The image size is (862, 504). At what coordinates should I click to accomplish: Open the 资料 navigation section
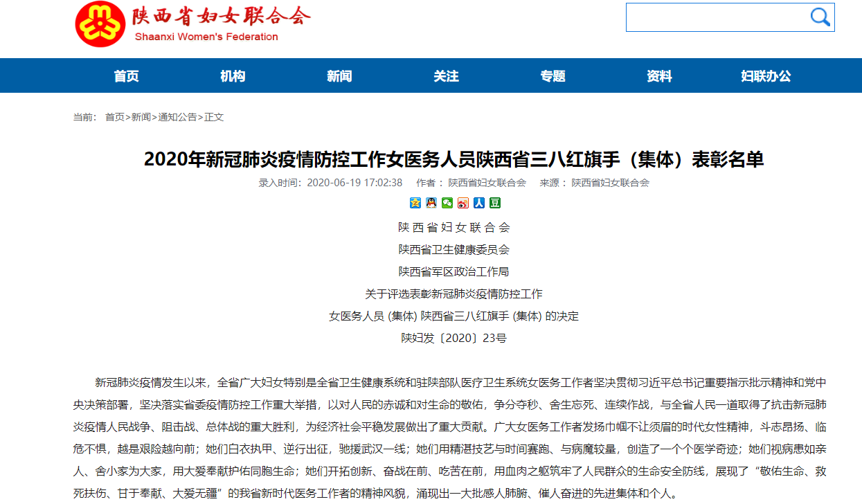click(x=659, y=76)
